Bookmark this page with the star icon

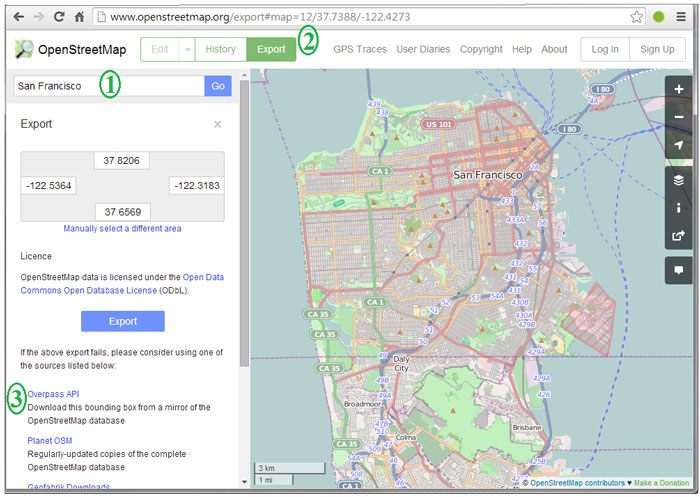pyautogui.click(x=637, y=17)
